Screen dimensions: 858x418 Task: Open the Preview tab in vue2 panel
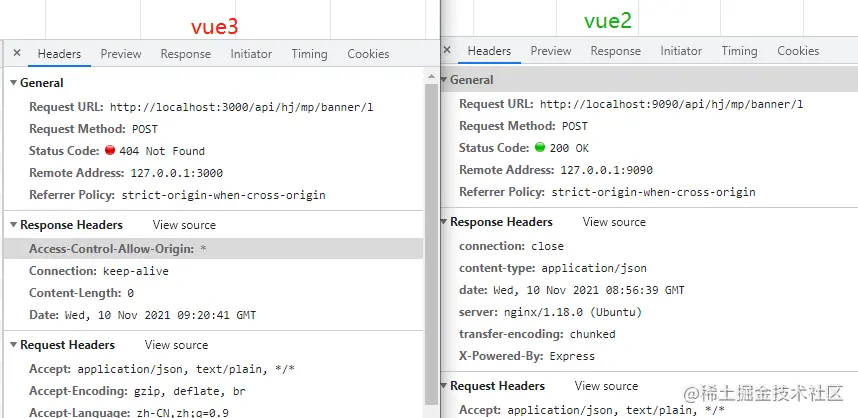[551, 50]
